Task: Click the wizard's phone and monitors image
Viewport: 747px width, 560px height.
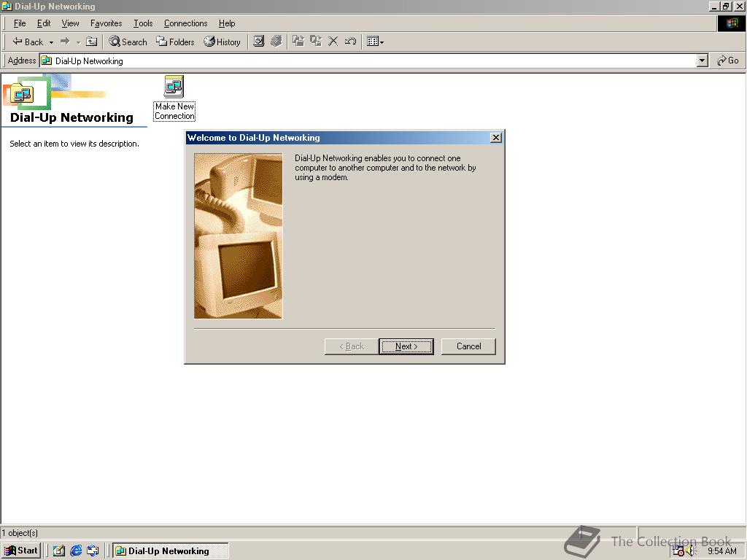Action: pos(239,236)
